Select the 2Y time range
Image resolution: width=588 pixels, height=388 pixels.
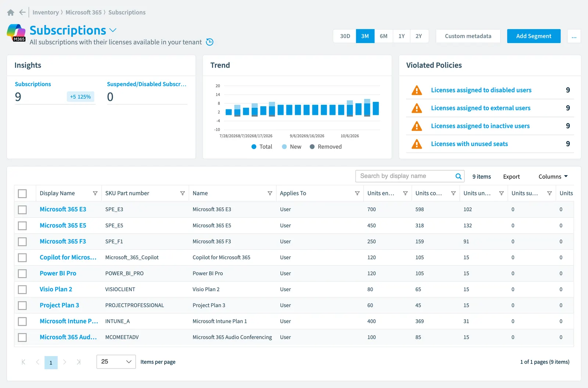coord(419,36)
